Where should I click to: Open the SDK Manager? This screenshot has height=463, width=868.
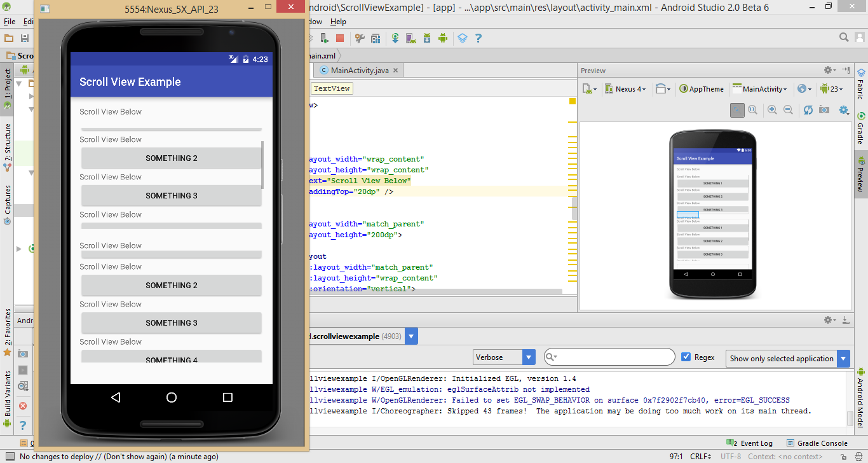(x=426, y=38)
